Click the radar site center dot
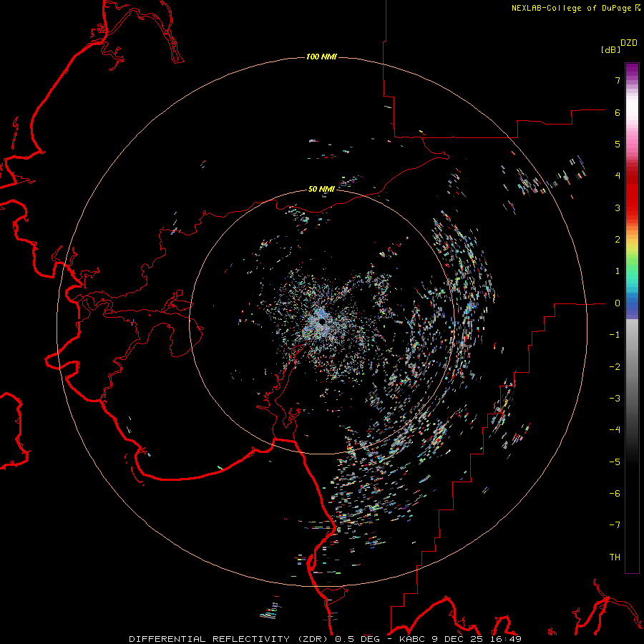The width and height of the screenshot is (644, 644). (x=322, y=321)
